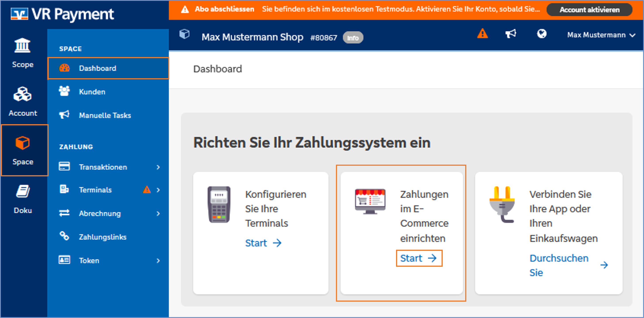Expand the Transaktionen submenu chevron

(158, 167)
